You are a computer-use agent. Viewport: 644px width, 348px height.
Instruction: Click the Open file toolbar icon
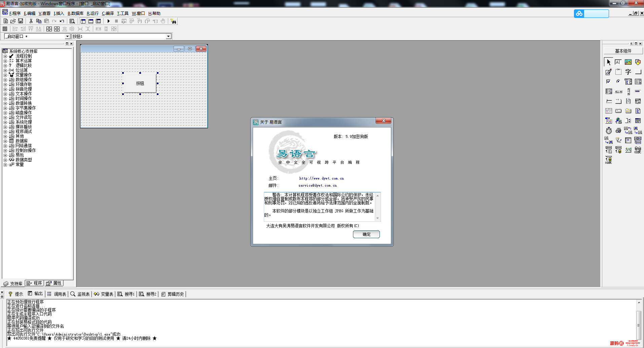pos(13,21)
